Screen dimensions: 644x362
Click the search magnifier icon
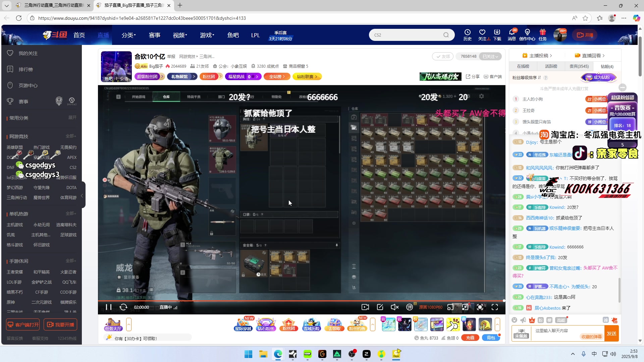(446, 35)
